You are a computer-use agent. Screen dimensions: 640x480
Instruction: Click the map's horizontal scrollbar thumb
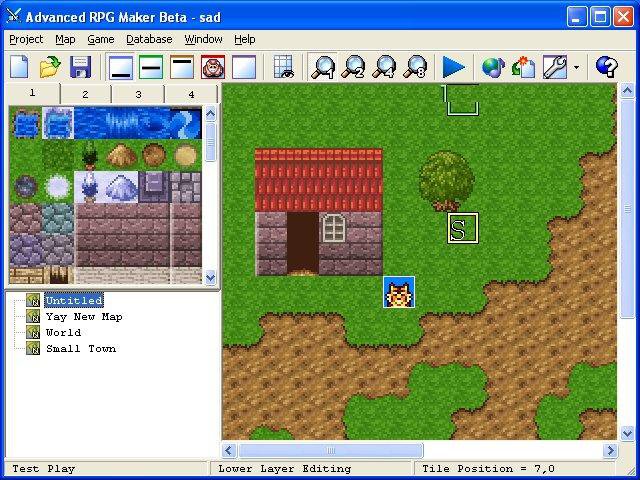330,451
